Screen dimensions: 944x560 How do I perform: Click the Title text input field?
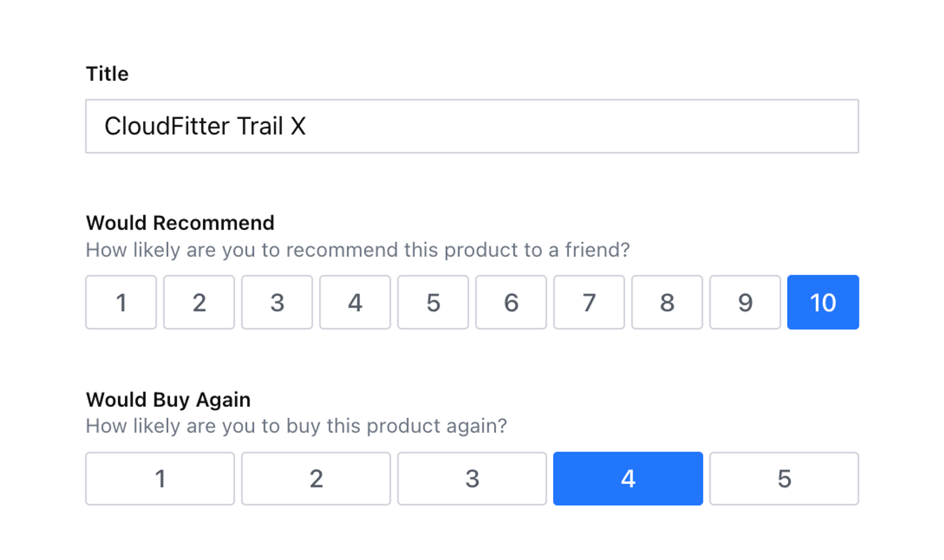click(472, 126)
